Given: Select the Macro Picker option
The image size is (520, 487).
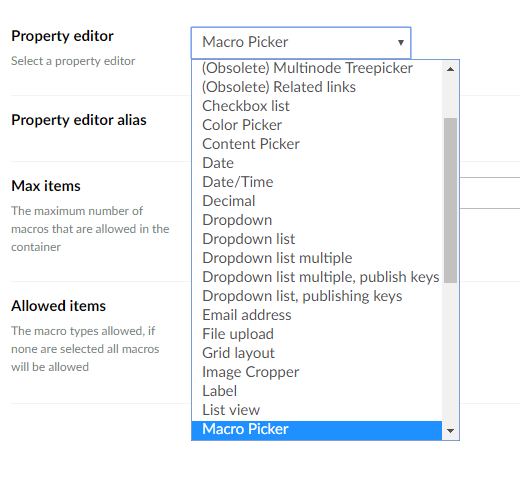Looking at the screenshot, I should [317, 429].
